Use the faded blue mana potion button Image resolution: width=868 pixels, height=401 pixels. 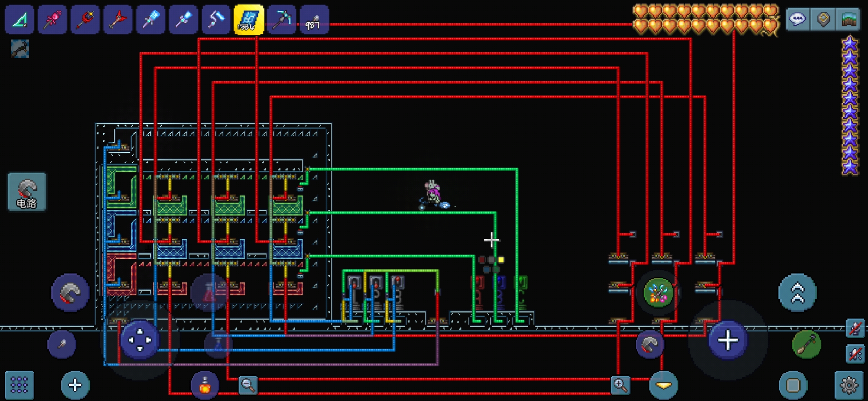point(218,345)
